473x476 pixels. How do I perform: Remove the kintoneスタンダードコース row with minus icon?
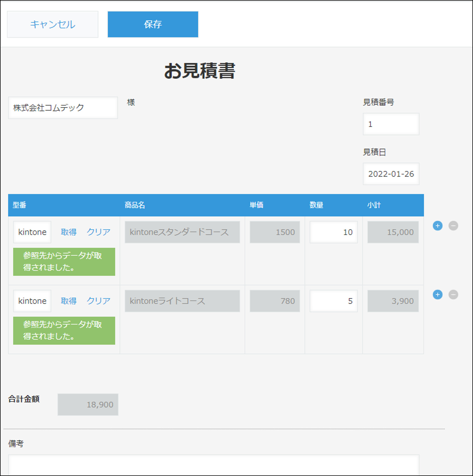coord(453,226)
